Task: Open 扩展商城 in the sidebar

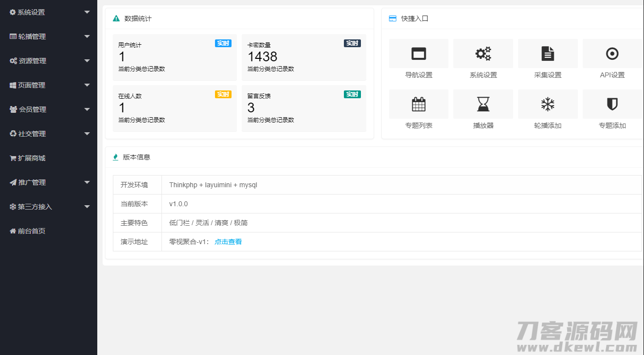Action: pyautogui.click(x=32, y=158)
